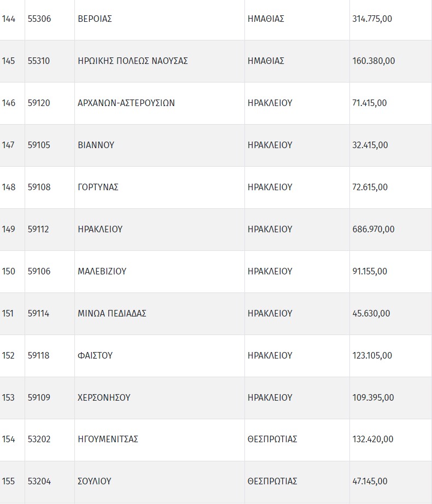This screenshot has width=432, height=504.
Task: Select the ΣΟΥΛΙΟΥ municipality cell
Action: click(x=95, y=482)
